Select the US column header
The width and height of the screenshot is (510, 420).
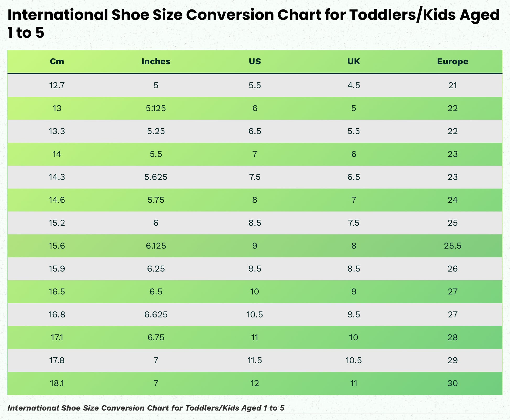point(255,61)
